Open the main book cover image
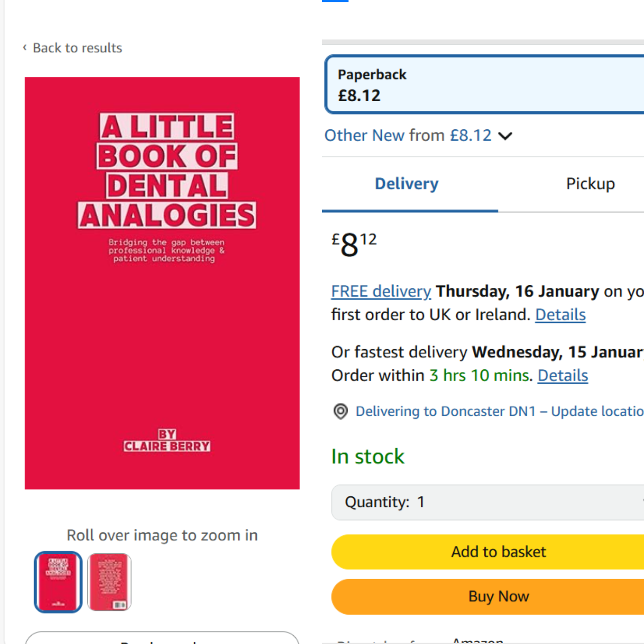The image size is (644, 644). 162,283
